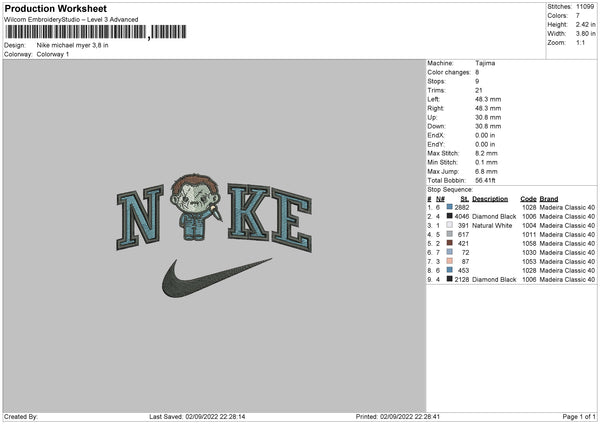Image resolution: width=600 pixels, height=424 pixels.
Task: Select the Color changes value '8'
Action: [x=477, y=72]
